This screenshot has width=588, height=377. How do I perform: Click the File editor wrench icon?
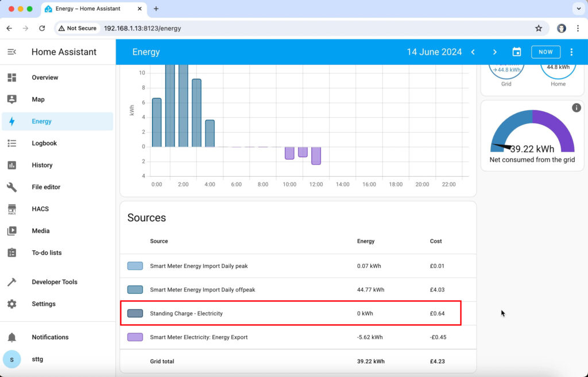[11, 187]
